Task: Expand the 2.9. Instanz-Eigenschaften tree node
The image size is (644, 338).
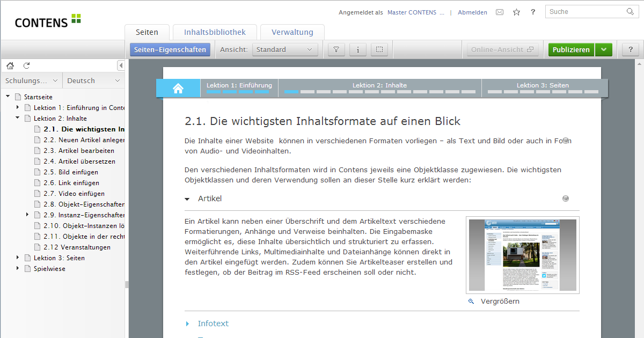Action: click(27, 215)
